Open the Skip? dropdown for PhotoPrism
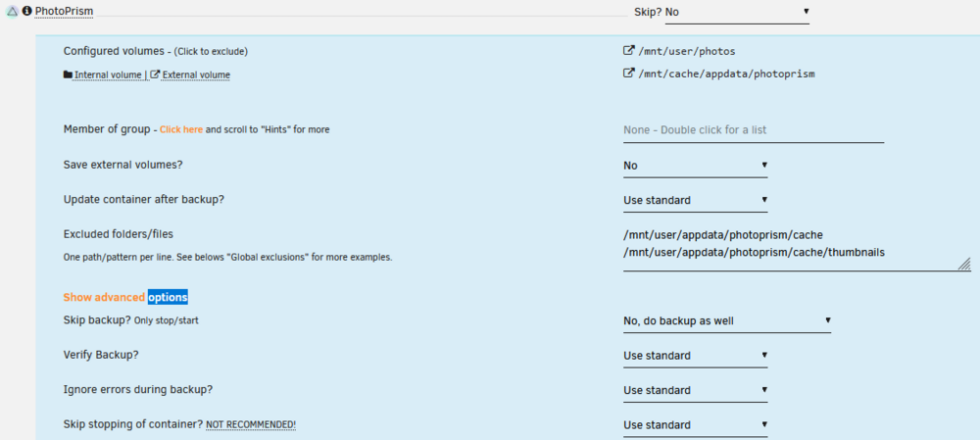The image size is (980, 440). coord(737,12)
